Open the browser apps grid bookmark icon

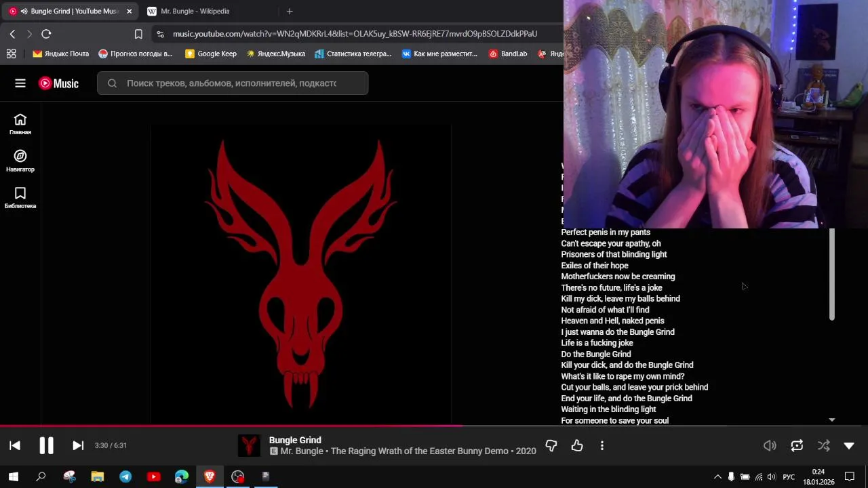pyautogui.click(x=11, y=54)
